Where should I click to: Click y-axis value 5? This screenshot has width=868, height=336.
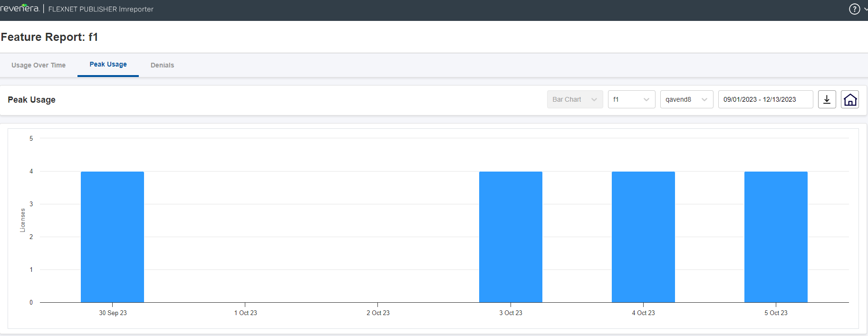coord(31,138)
